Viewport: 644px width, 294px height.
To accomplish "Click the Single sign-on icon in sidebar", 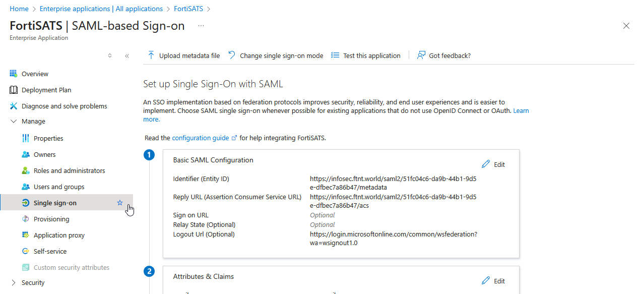I will 26,203.
